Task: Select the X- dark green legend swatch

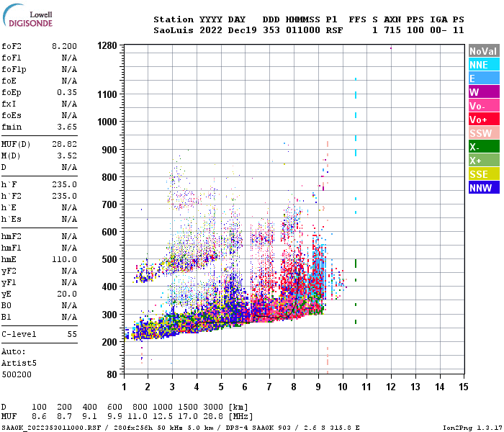Action: 484,147
